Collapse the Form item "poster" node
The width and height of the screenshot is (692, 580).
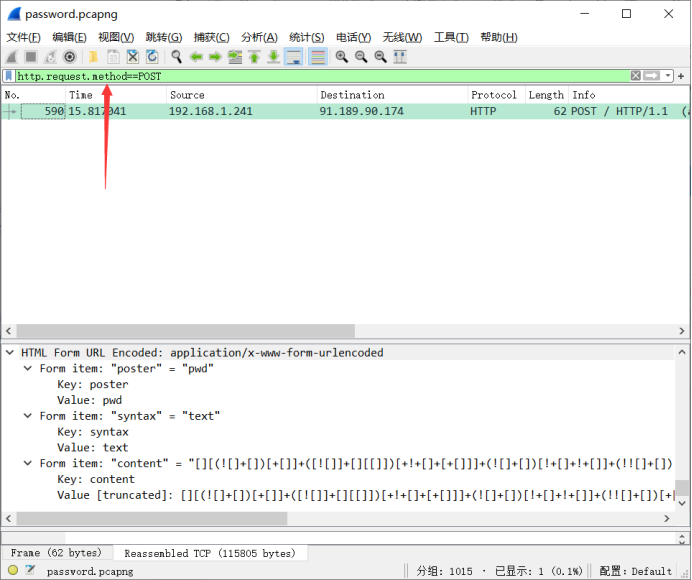pos(28,368)
